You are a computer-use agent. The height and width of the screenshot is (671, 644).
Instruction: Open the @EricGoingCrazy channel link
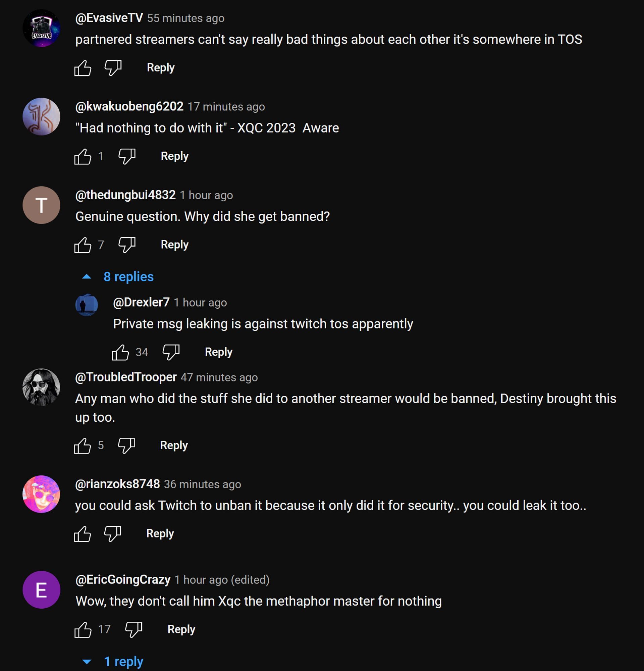coord(123,580)
